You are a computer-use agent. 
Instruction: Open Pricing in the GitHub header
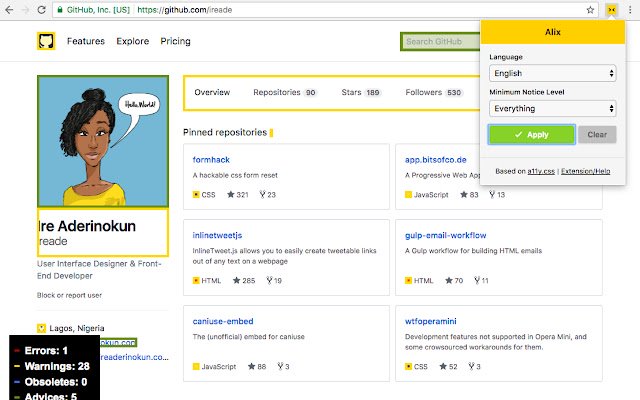point(176,41)
